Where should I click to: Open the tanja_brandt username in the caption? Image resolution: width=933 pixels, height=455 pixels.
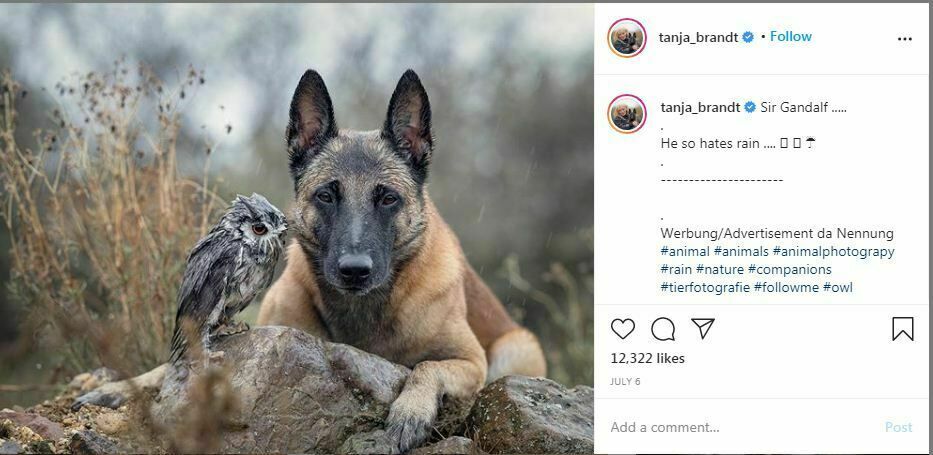point(700,107)
